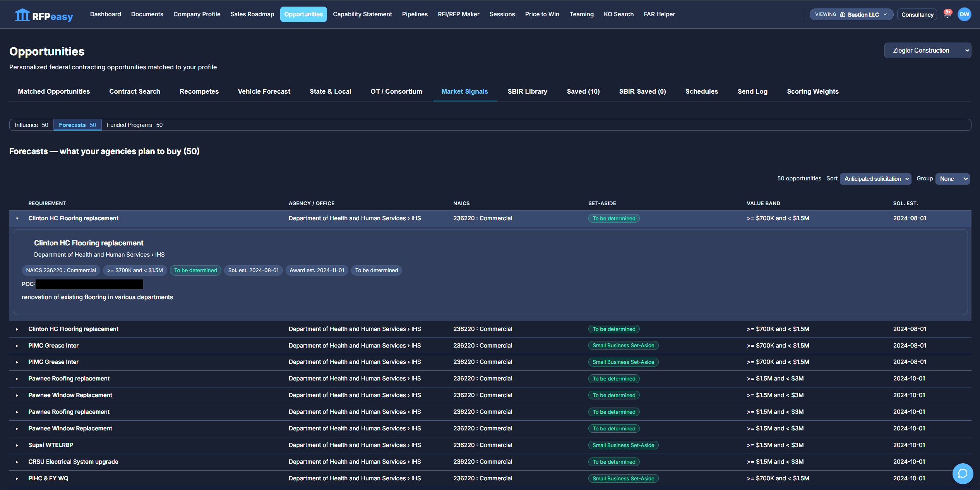This screenshot has width=980, height=490.
Task: Click the Award est. 2024-11-01 chip
Action: (x=317, y=270)
